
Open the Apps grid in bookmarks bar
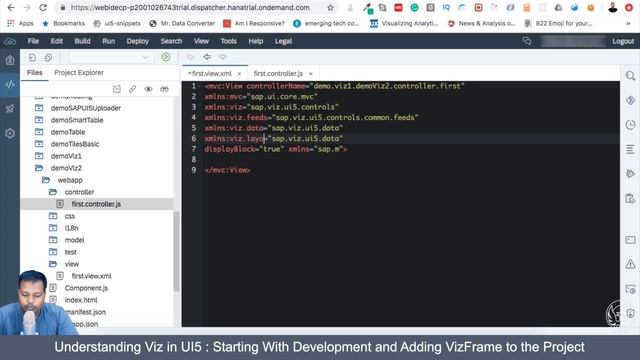point(20,24)
